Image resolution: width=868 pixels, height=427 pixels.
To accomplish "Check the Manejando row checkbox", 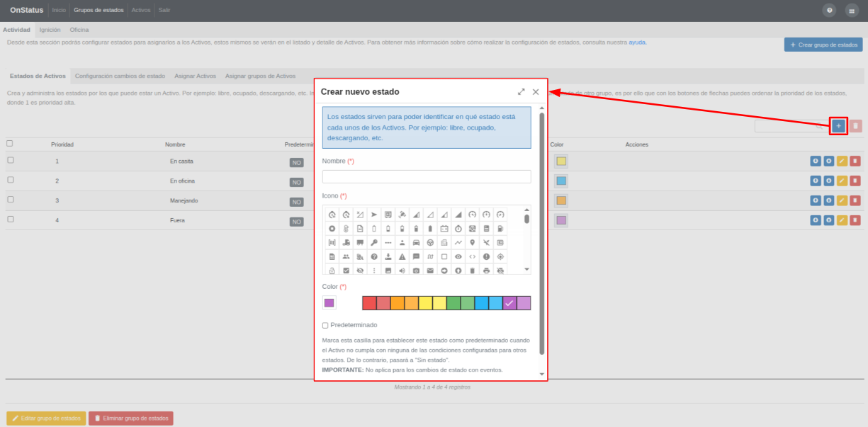I will point(10,200).
